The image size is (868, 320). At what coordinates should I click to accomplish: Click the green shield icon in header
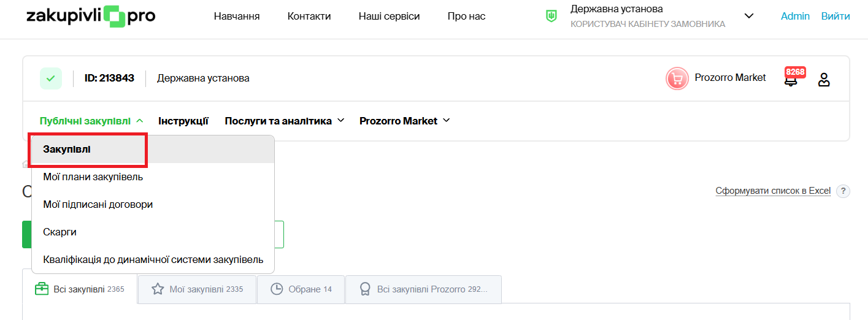point(551,17)
